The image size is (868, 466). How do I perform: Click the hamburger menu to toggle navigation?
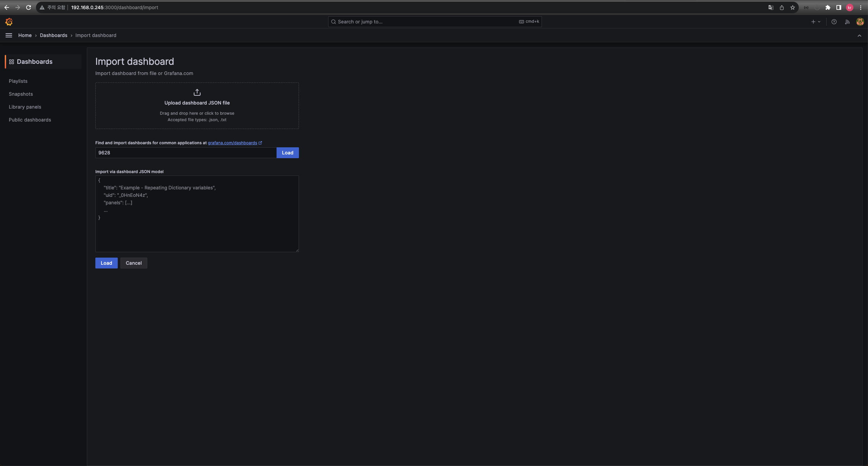8,35
